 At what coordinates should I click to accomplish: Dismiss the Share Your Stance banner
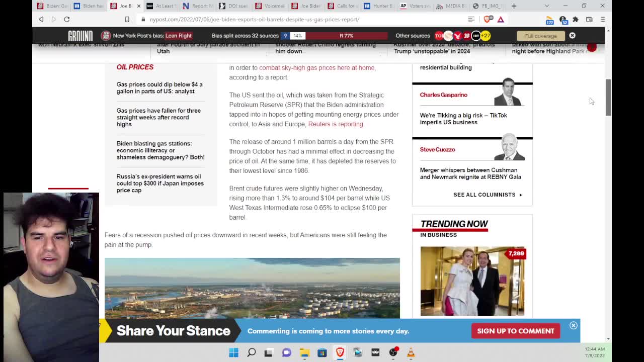pos(573,325)
